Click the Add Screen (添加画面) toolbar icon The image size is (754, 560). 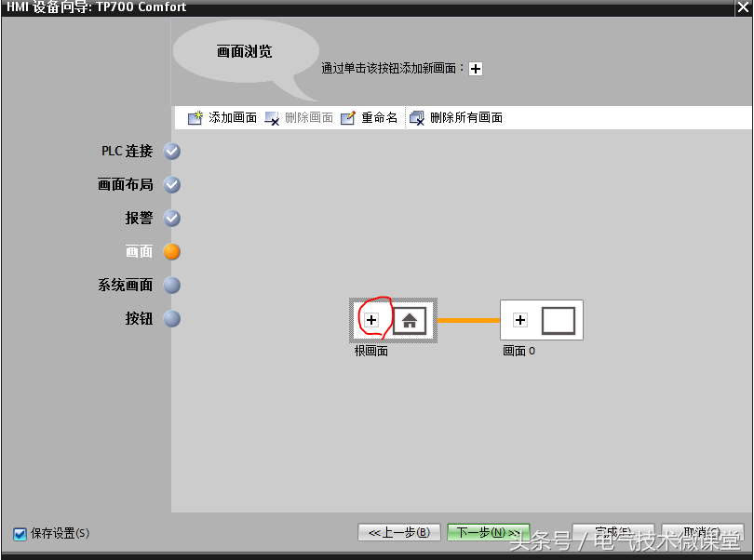(195, 118)
